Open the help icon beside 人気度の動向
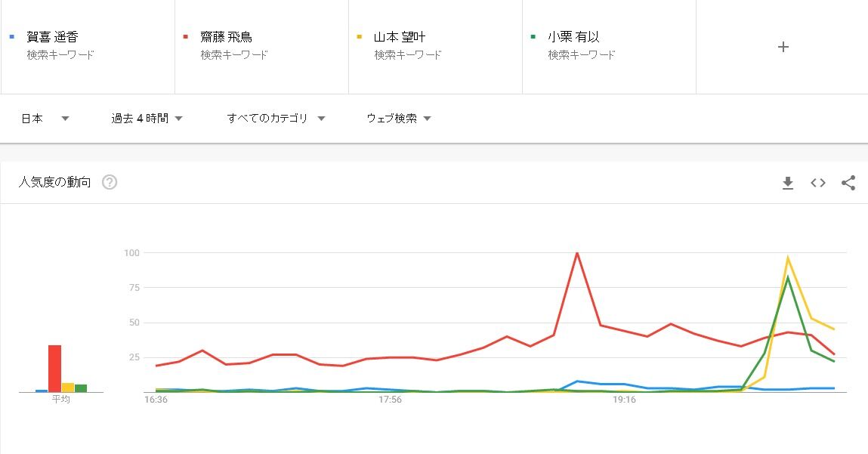Screen dimensions: 868x454 pos(110,182)
